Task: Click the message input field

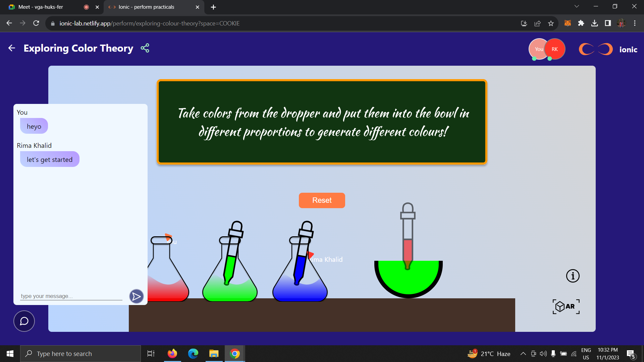Action: click(71, 296)
